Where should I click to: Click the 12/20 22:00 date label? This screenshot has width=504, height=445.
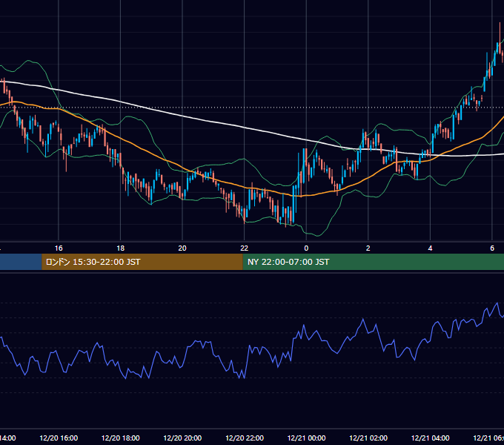pos(245,438)
